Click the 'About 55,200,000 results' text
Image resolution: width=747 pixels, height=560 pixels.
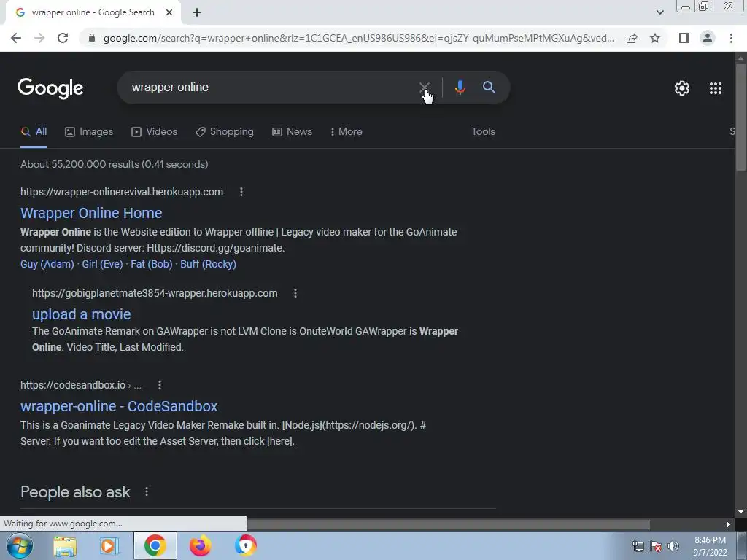pos(115,164)
